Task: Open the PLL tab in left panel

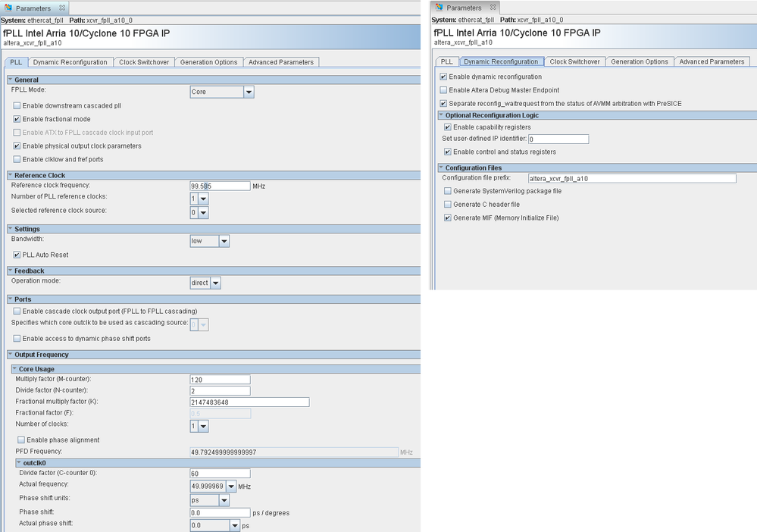Action: pos(16,62)
